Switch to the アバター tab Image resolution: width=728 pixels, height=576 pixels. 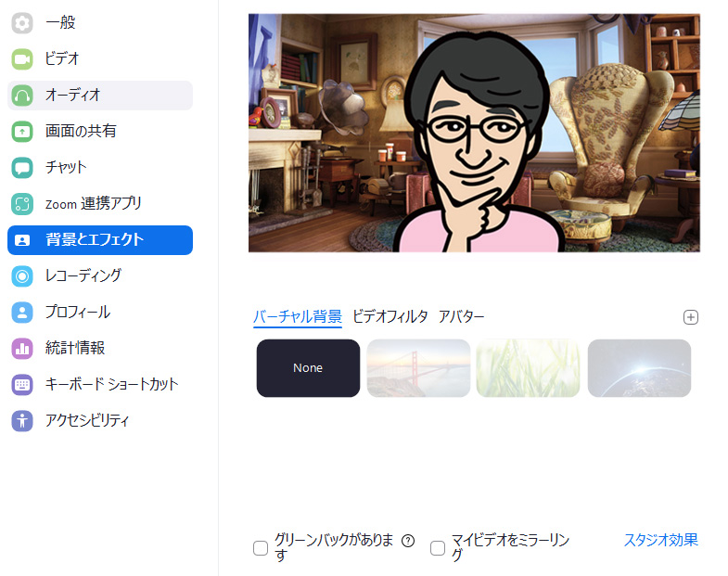point(461,316)
